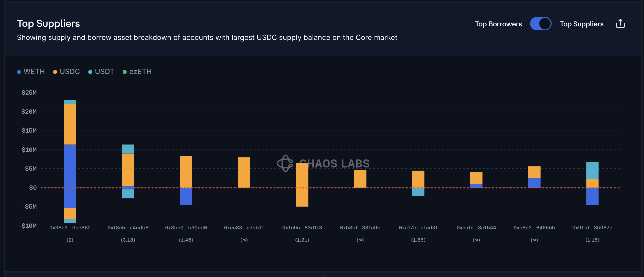Click 0x9ffd...3b987d USDT supply segment
This screenshot has width=644, height=277.
coord(592,171)
